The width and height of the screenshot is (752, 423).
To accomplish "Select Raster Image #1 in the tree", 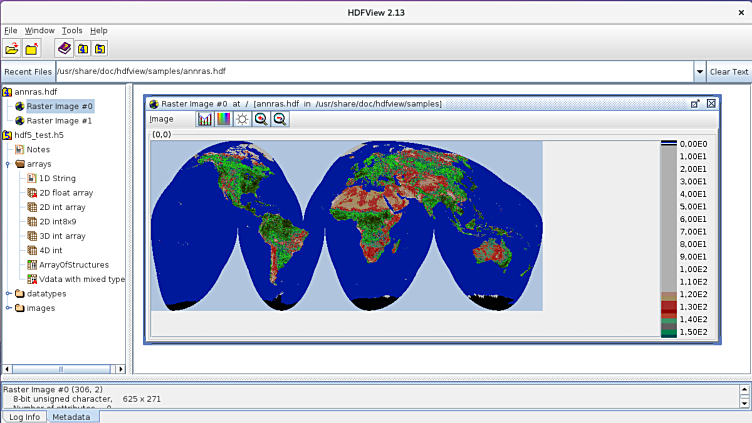I will tap(59, 120).
